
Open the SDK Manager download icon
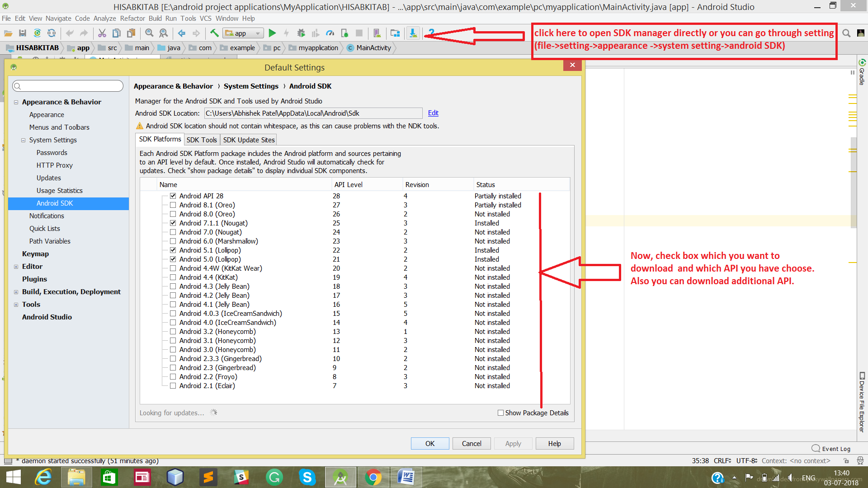point(413,33)
